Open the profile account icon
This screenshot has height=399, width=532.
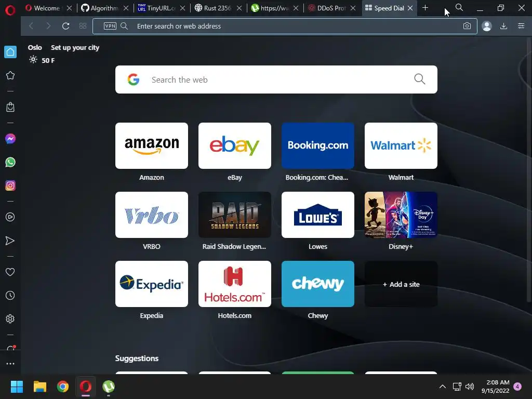486,26
